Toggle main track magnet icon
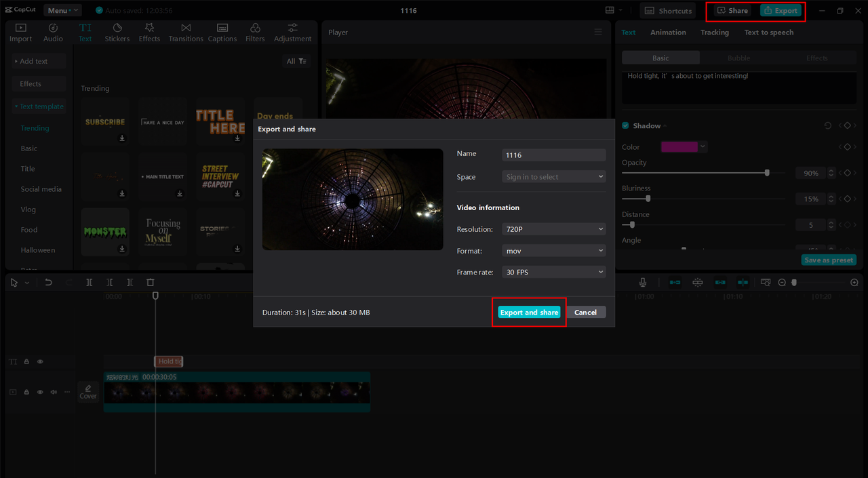 [675, 282]
